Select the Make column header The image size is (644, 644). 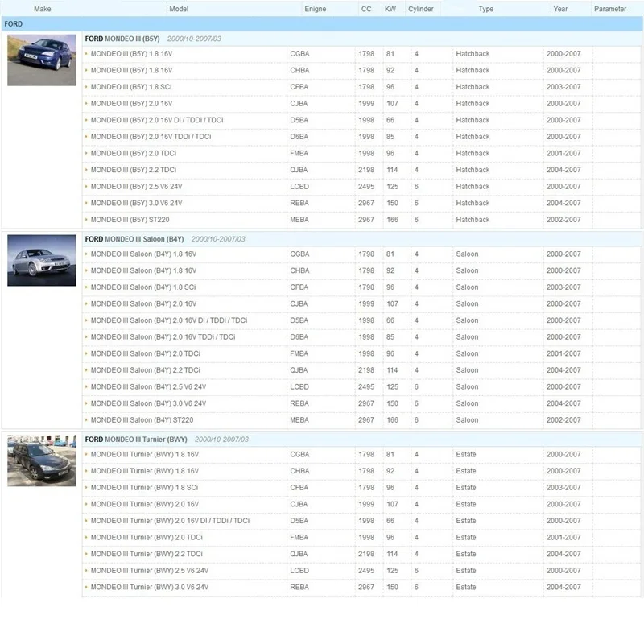point(43,9)
